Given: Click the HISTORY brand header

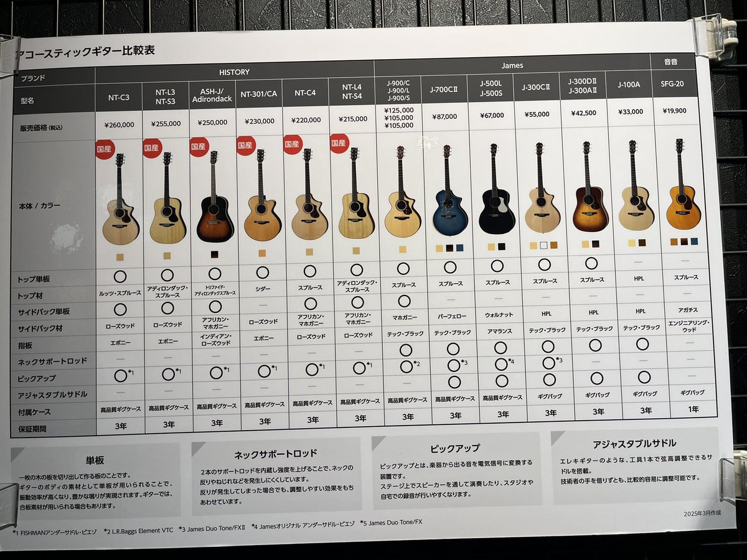Looking at the screenshot, I should pos(234,73).
